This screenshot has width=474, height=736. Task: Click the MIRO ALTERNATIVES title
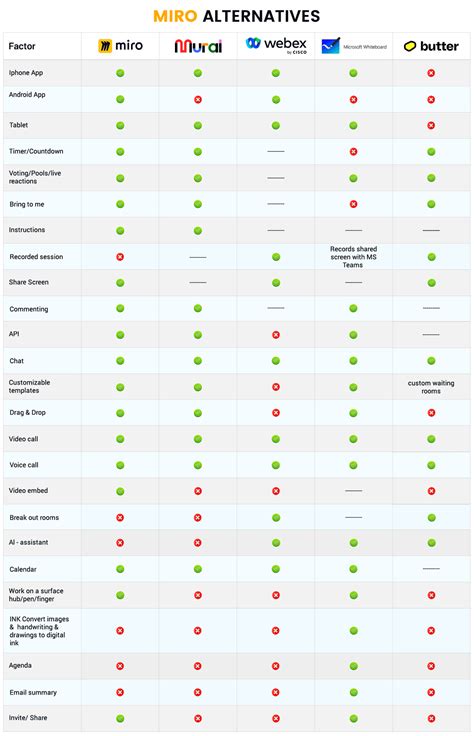pos(237,16)
